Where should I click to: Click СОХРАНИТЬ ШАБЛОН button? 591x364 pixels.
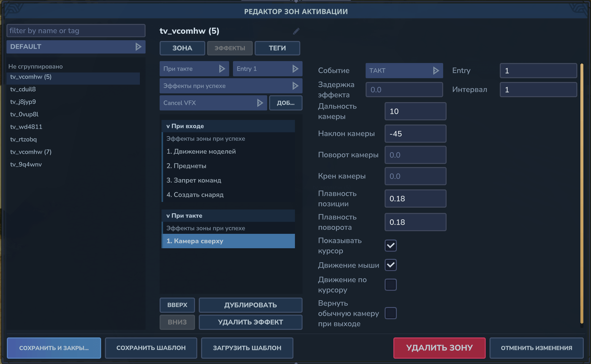point(151,348)
